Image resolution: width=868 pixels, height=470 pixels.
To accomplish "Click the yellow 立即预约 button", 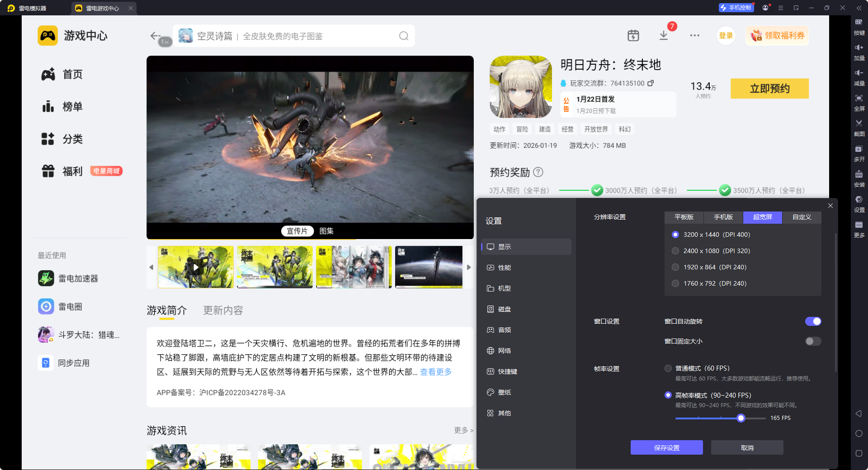I will click(769, 89).
